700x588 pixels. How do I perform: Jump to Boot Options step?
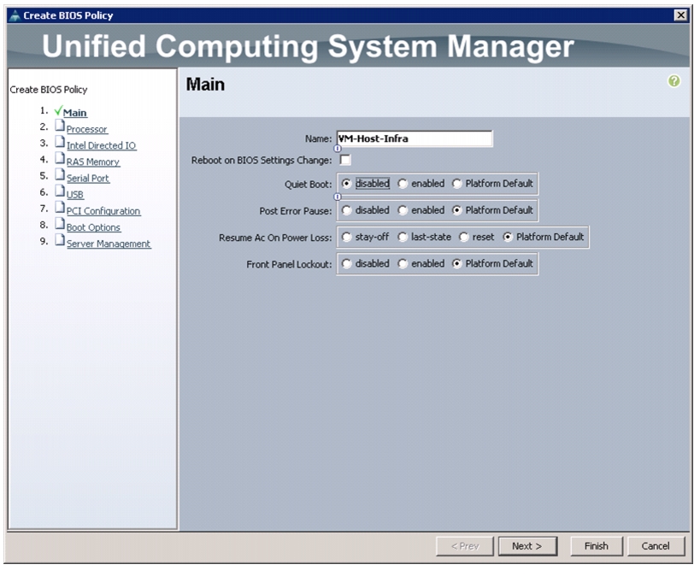click(x=94, y=227)
